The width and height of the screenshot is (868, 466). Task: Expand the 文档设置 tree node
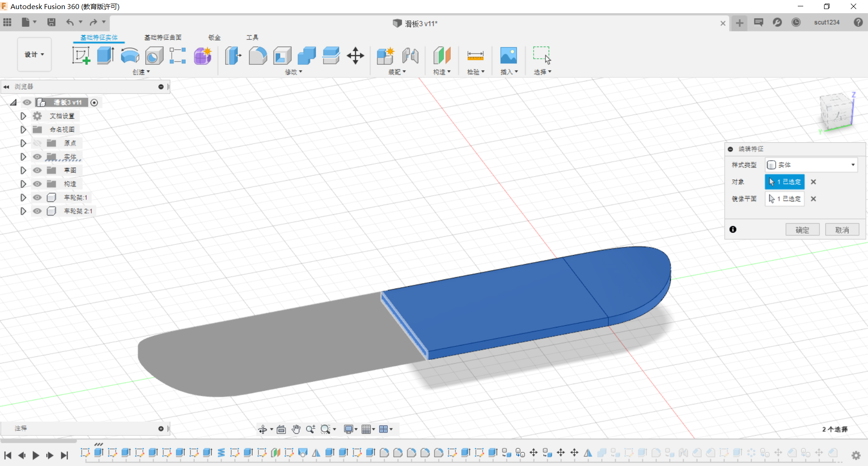(x=23, y=116)
